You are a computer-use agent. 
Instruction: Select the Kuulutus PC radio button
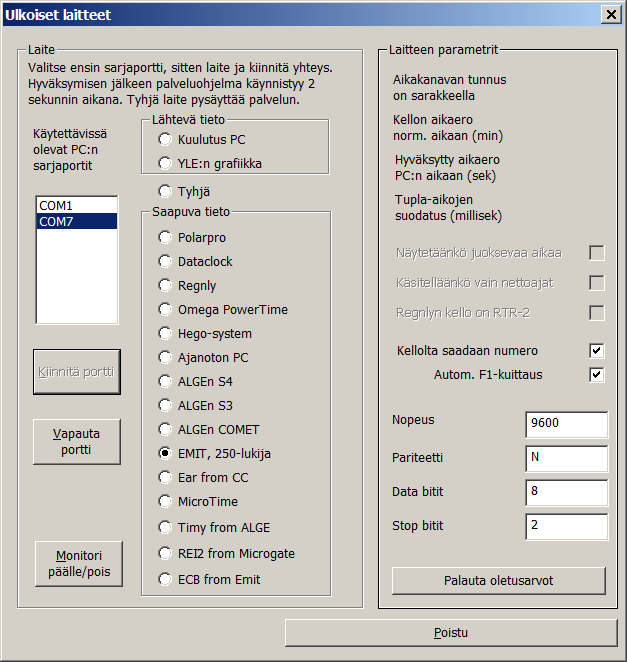[x=165, y=139]
